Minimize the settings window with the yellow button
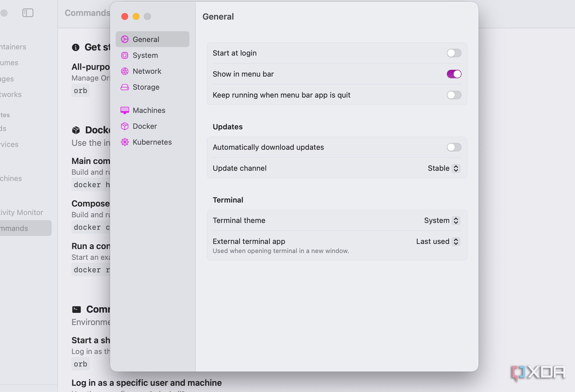575x392 pixels. (x=136, y=16)
